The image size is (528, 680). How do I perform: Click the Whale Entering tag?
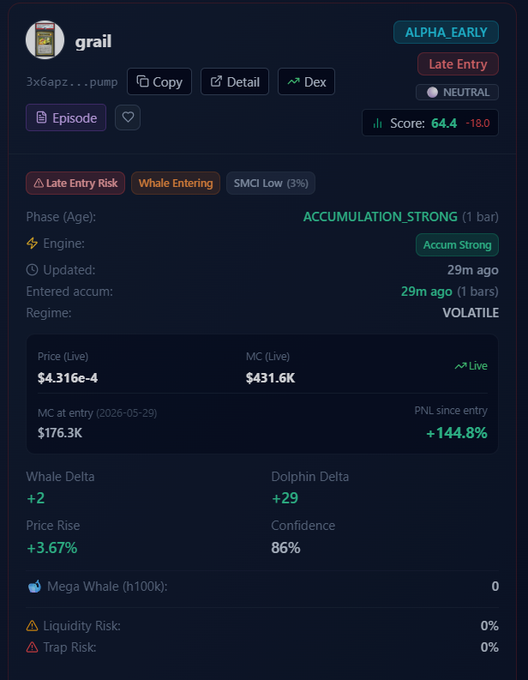coord(176,183)
